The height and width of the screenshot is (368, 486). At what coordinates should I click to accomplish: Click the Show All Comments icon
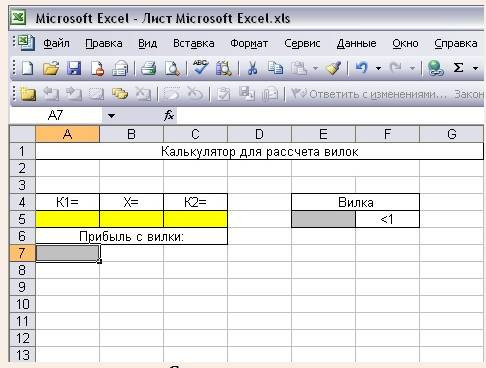point(120,94)
